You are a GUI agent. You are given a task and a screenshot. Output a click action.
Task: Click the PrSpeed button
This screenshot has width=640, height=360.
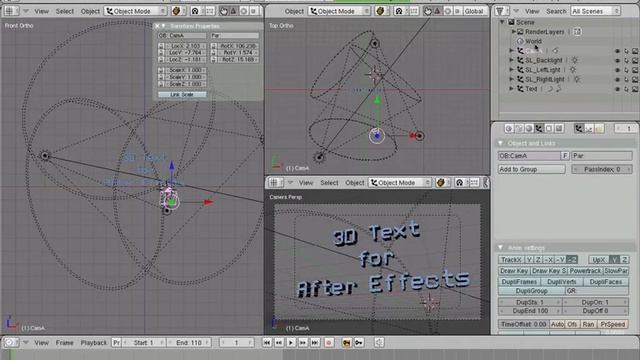613,324
